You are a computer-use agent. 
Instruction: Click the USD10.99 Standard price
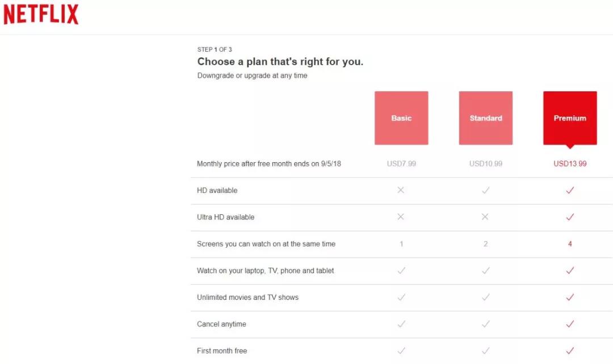[485, 164]
